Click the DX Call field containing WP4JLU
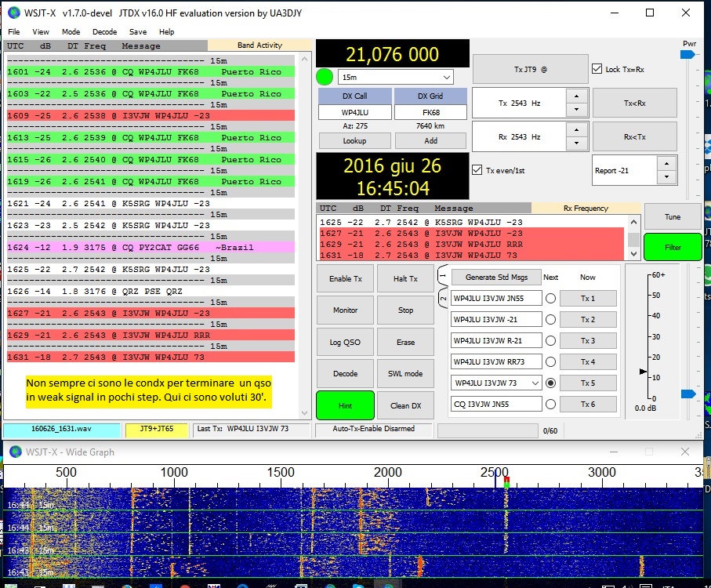This screenshot has width=711, height=588. [x=355, y=112]
